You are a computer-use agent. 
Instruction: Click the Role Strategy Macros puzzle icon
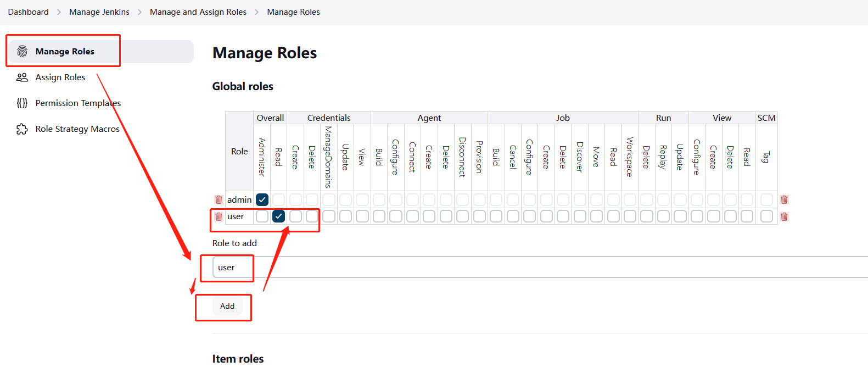tap(22, 129)
